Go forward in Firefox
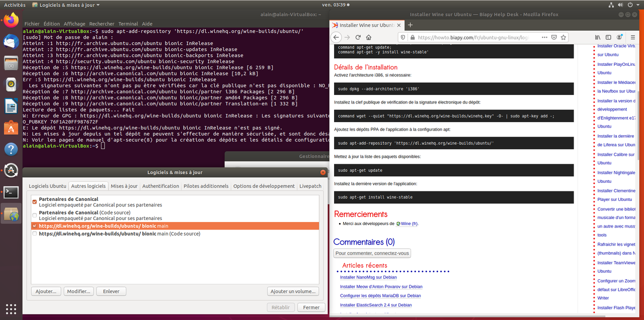Image resolution: width=644 pixels, height=320 pixels. [x=347, y=37]
